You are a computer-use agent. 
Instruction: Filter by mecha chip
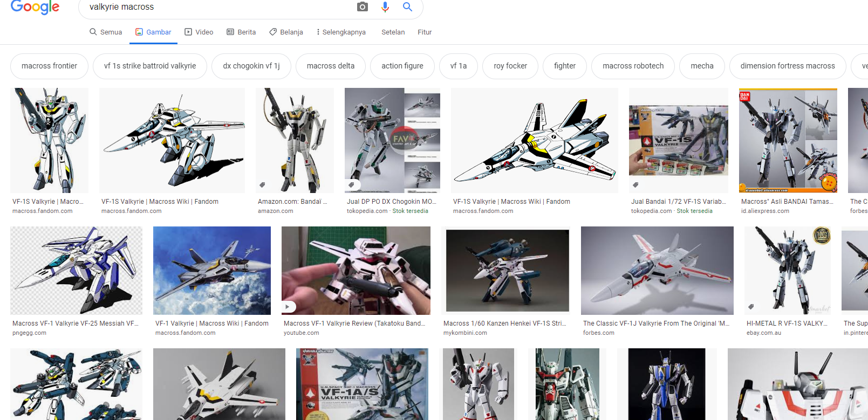pyautogui.click(x=702, y=66)
